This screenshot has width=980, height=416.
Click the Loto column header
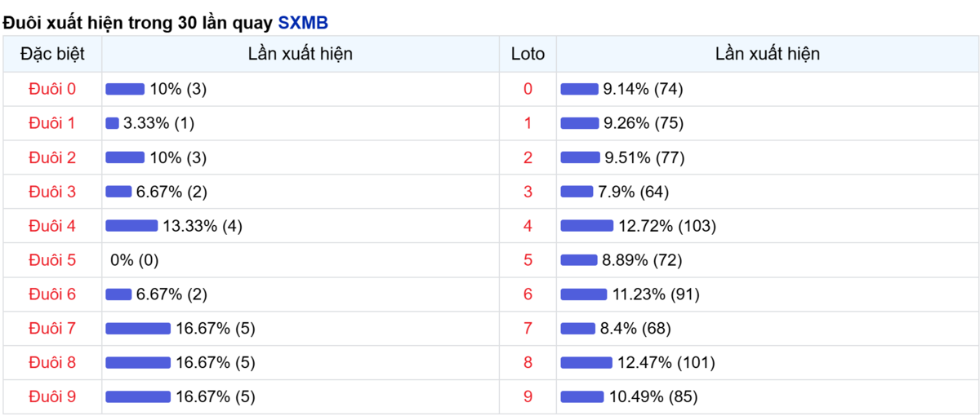coord(528,55)
